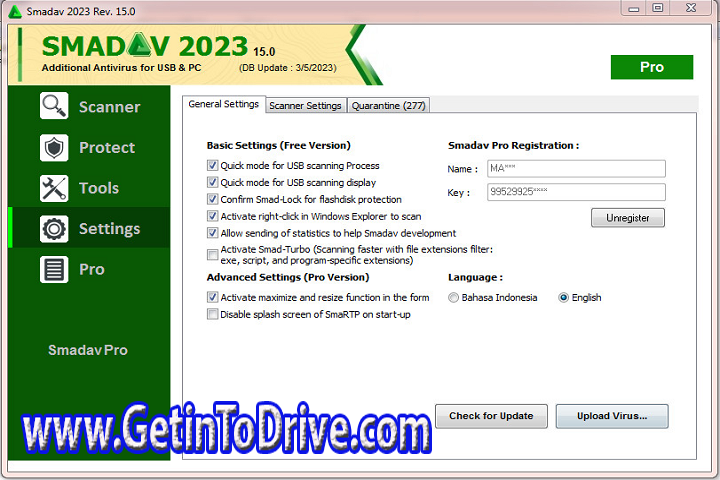Uncheck Confirm Smad-Lock for flashdisk protection
The image size is (720, 480).
(212, 199)
